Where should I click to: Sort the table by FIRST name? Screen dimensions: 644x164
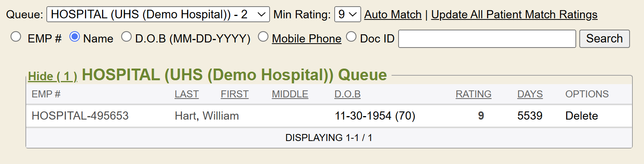pyautogui.click(x=235, y=94)
